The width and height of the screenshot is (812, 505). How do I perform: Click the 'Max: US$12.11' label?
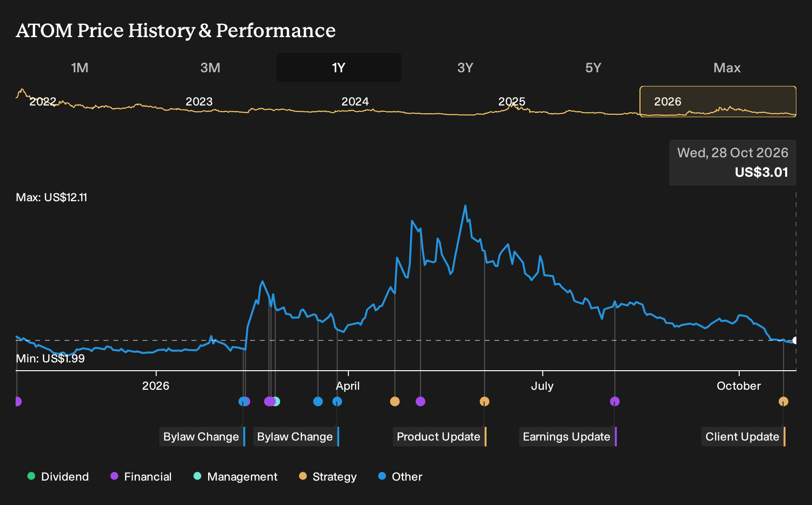tap(52, 197)
